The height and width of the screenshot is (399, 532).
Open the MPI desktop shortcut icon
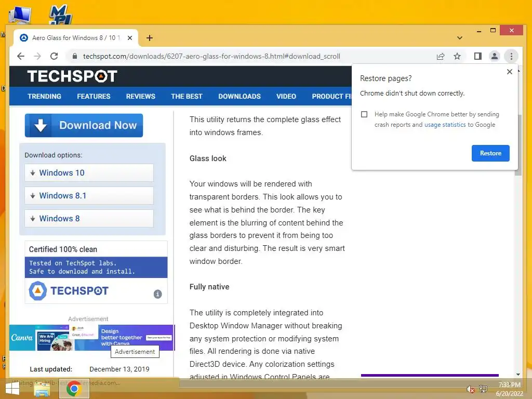pos(61,14)
